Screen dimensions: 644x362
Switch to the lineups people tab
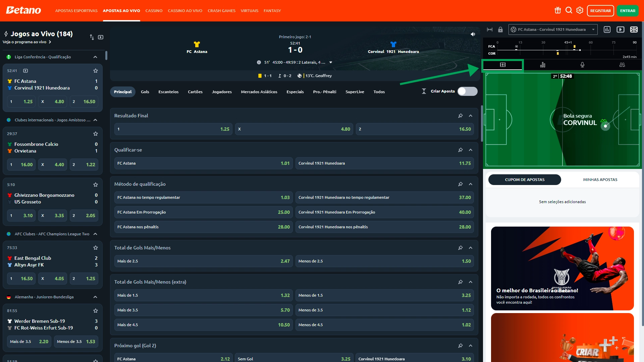(622, 65)
